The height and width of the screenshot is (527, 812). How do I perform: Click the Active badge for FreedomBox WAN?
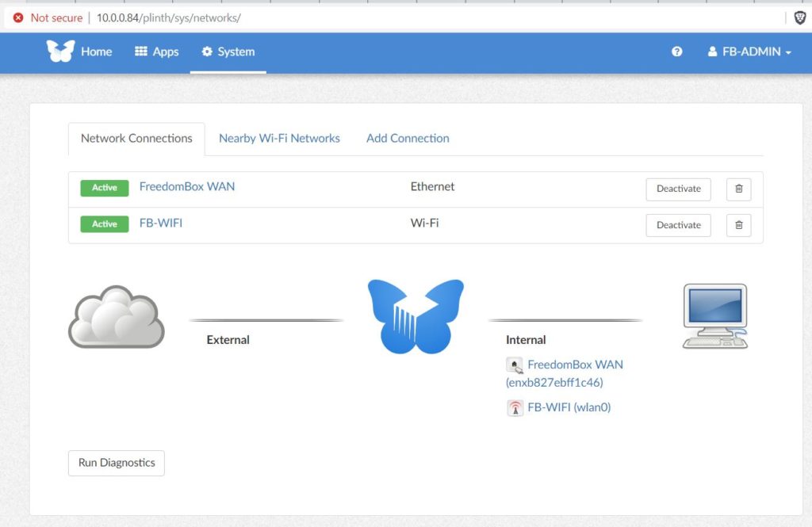pyautogui.click(x=105, y=188)
